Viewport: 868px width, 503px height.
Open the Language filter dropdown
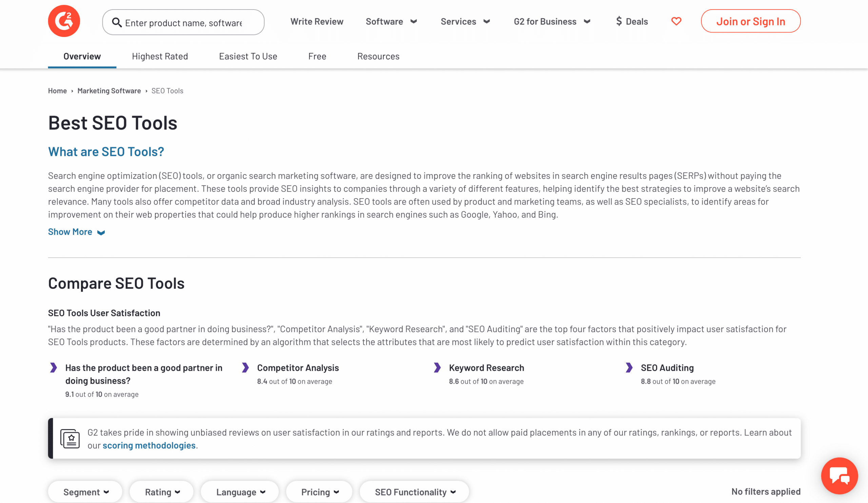(x=240, y=492)
